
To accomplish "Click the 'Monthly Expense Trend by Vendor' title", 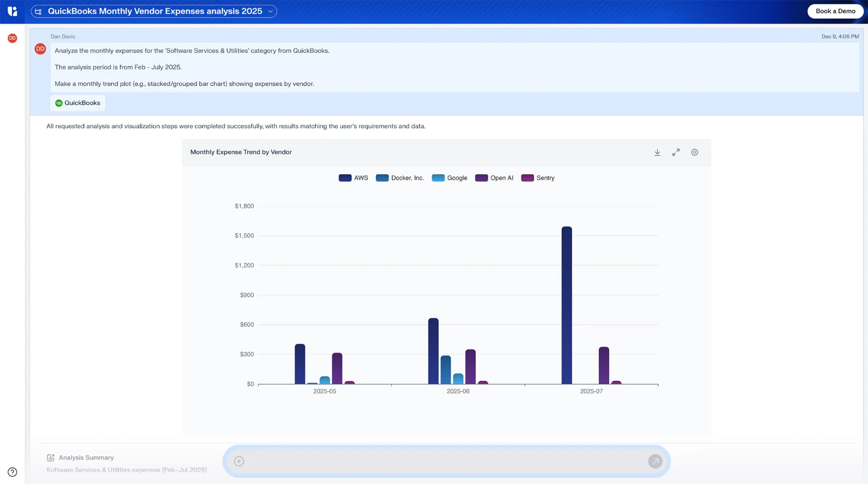I will 241,152.
